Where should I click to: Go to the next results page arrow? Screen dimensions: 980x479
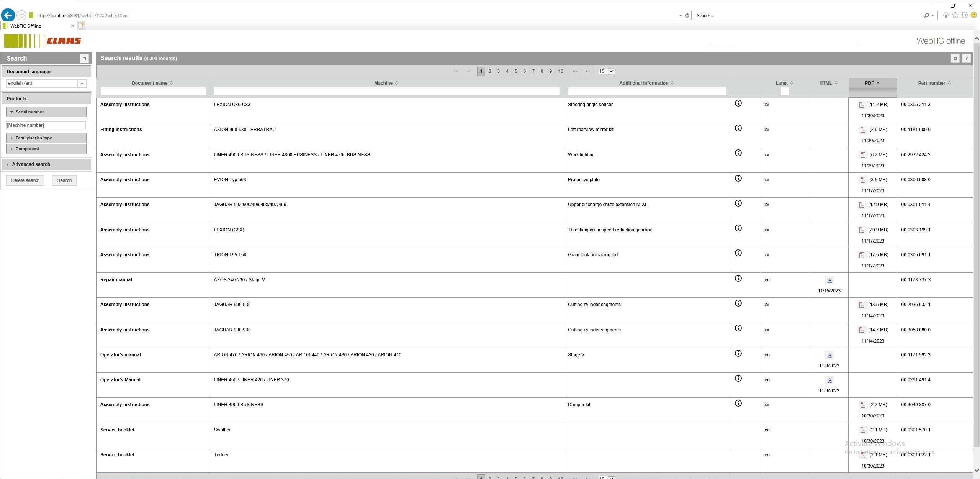click(575, 71)
